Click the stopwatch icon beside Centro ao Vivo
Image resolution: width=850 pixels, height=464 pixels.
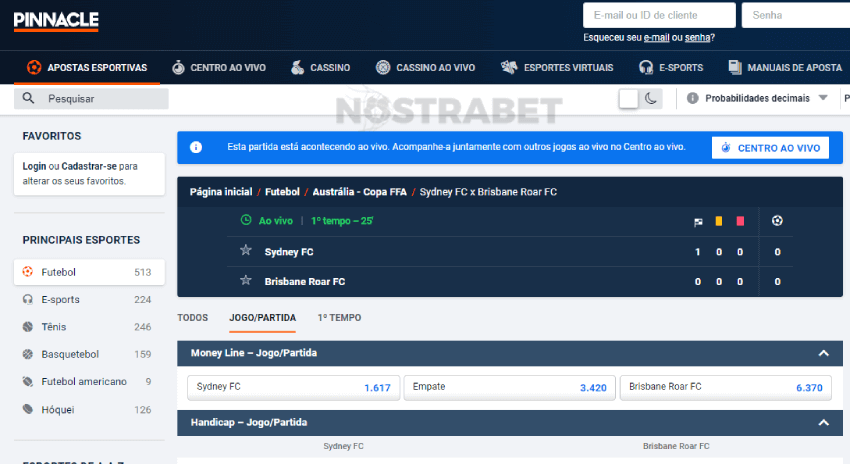coord(178,67)
